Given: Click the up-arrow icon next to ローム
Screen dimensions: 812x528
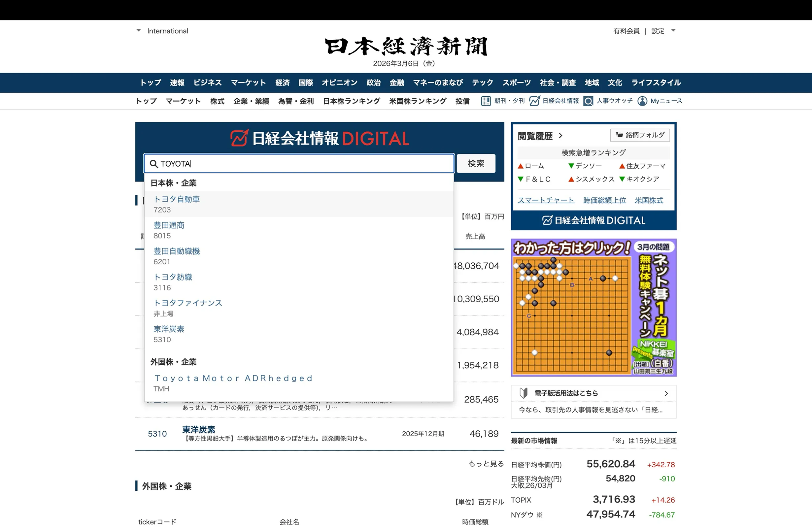Looking at the screenshot, I should pos(520,166).
